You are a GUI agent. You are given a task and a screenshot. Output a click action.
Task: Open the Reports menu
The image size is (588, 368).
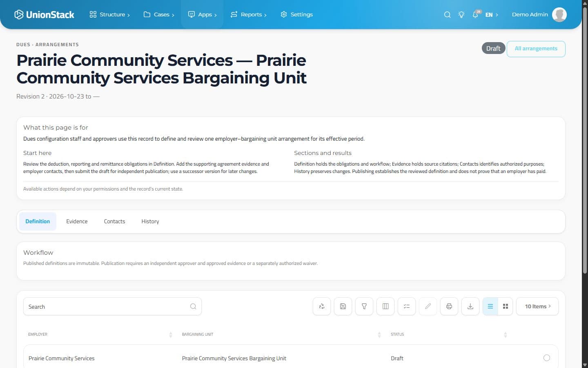pyautogui.click(x=248, y=14)
